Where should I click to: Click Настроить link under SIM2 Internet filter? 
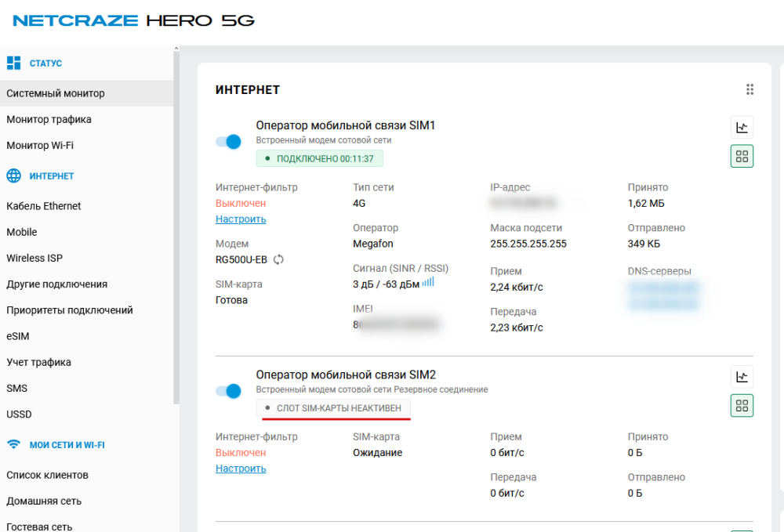241,469
